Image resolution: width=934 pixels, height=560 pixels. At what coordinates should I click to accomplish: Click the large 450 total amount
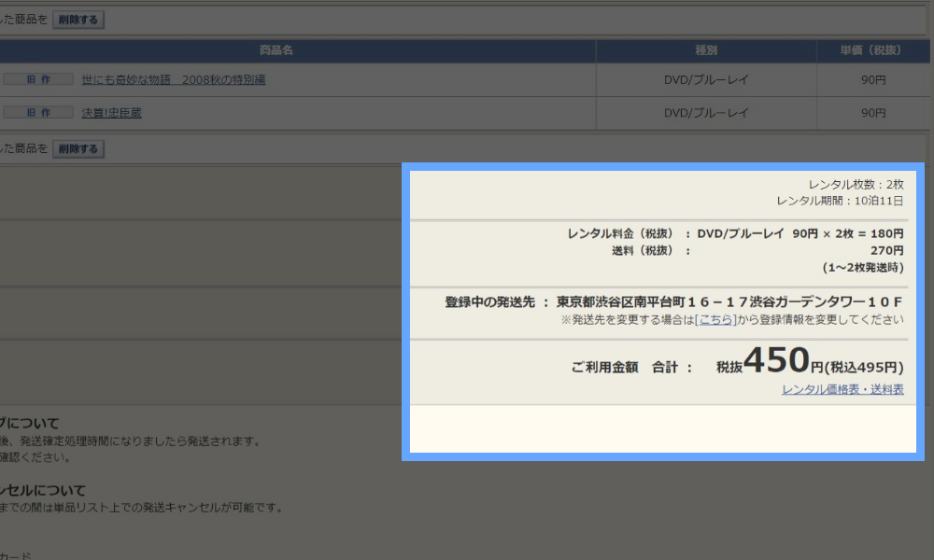tap(776, 359)
